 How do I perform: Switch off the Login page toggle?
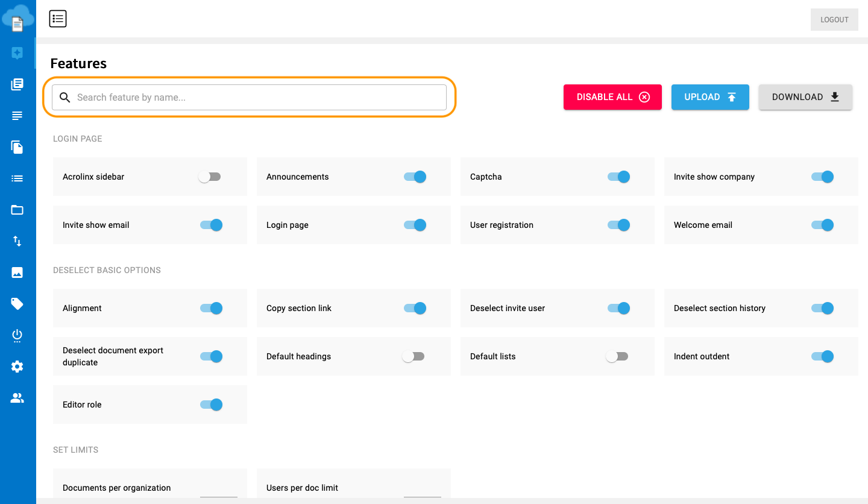415,225
